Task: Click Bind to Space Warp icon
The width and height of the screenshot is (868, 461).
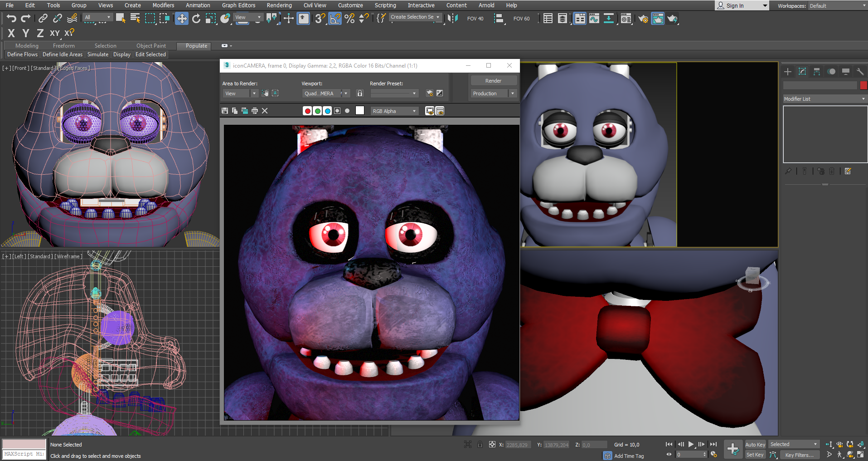Action: pyautogui.click(x=72, y=19)
